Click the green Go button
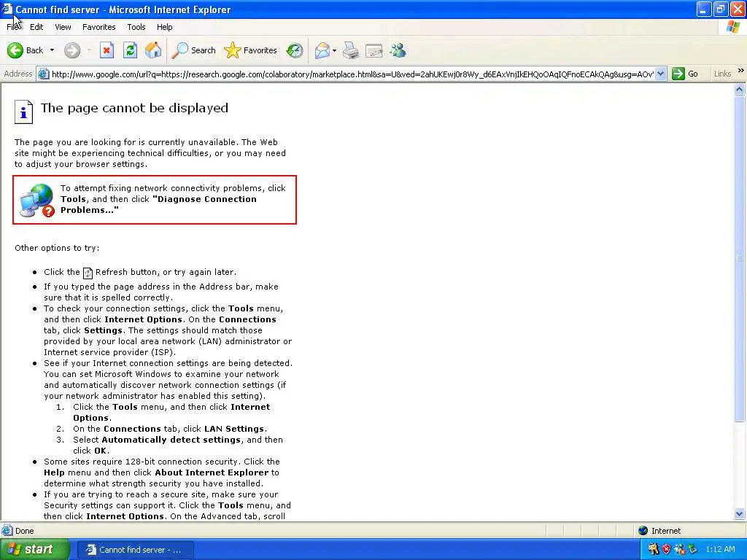The width and height of the screenshot is (747, 560). tap(685, 74)
